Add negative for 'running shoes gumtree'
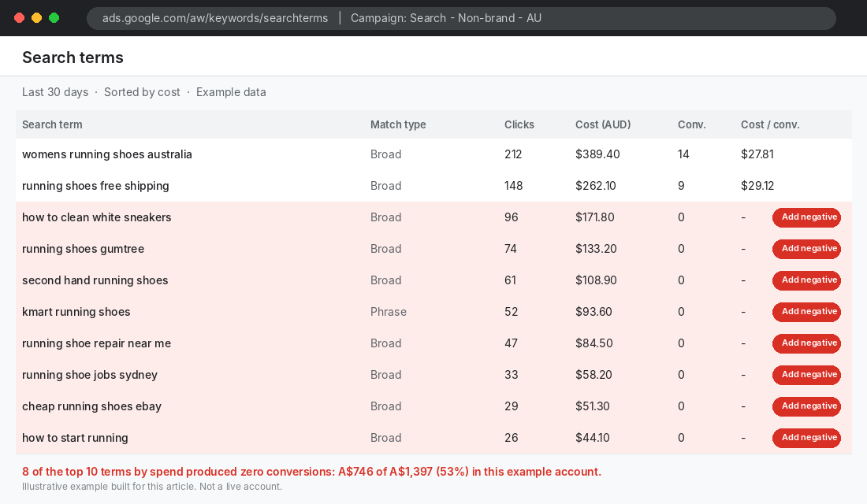867x504 pixels. point(806,249)
